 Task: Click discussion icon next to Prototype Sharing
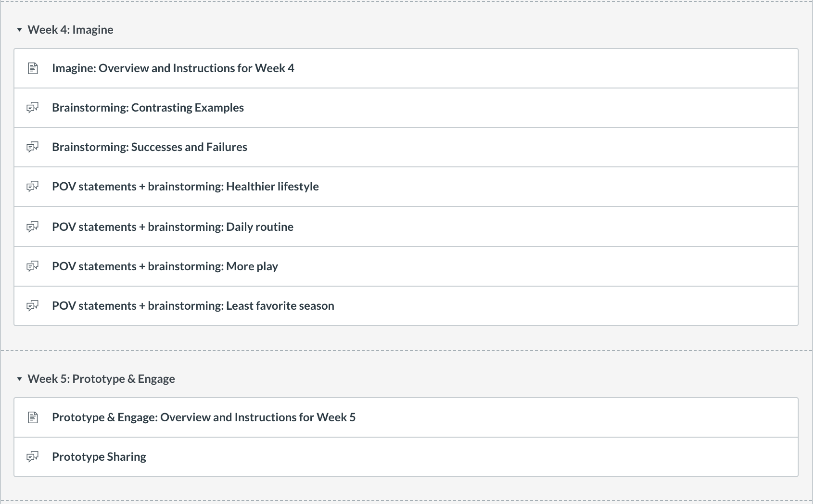(32, 457)
